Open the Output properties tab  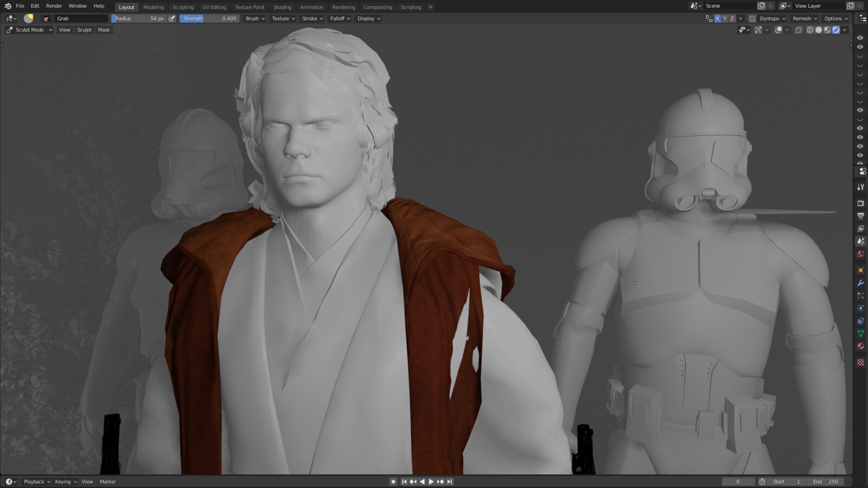(860, 216)
